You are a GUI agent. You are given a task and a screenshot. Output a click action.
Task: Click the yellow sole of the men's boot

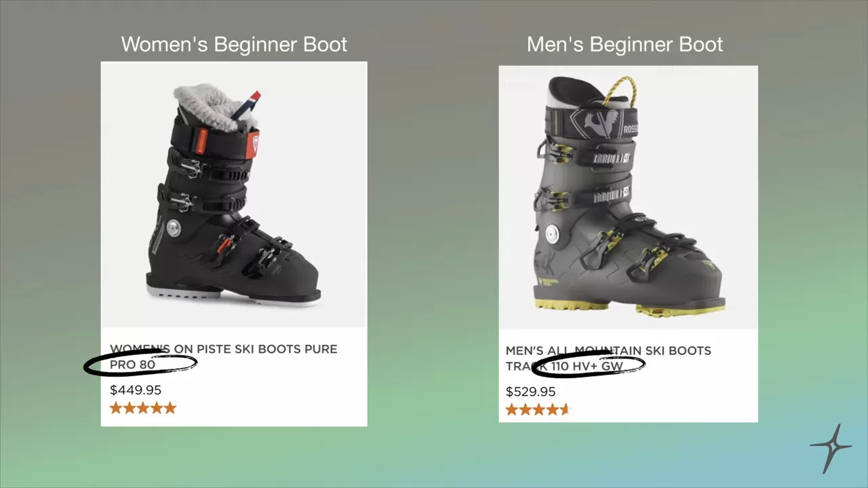click(x=629, y=308)
